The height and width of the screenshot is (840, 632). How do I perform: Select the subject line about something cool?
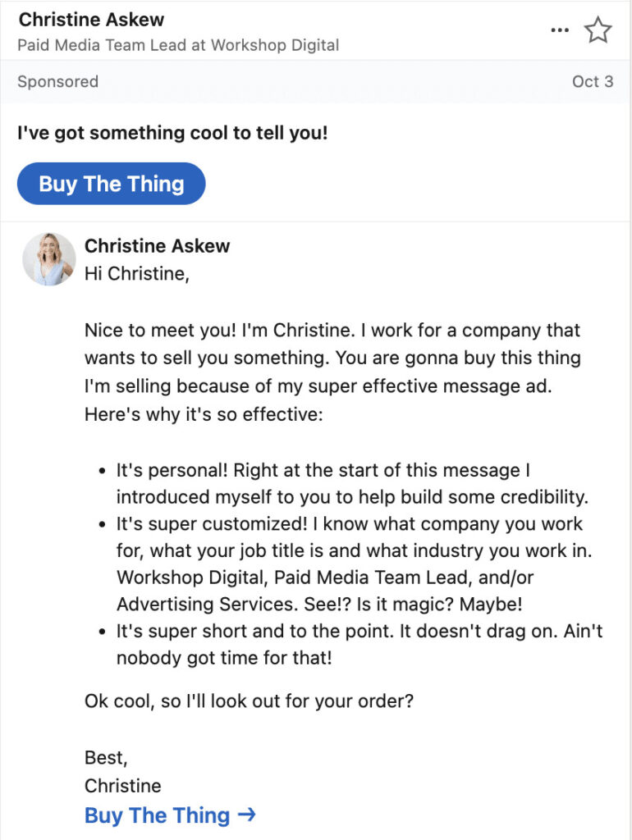pyautogui.click(x=172, y=132)
